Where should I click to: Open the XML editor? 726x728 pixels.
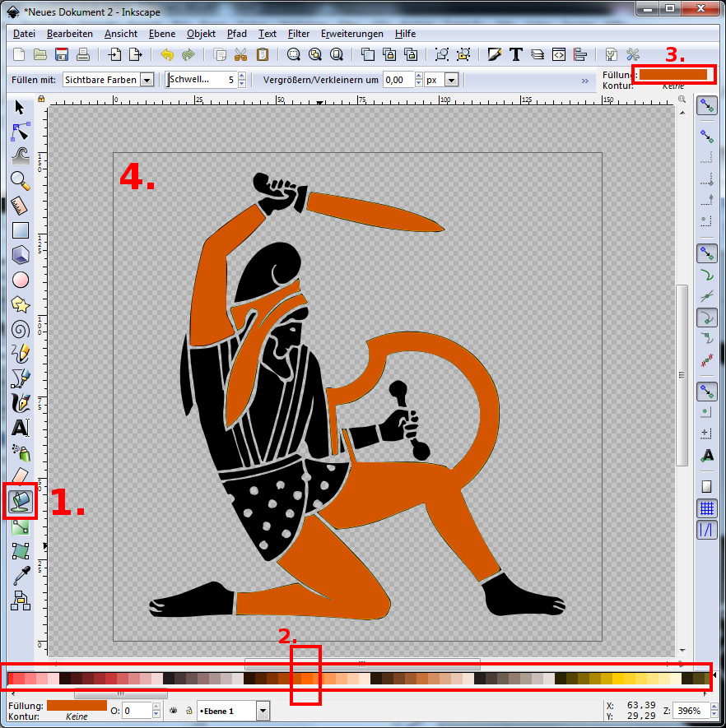pyautogui.click(x=559, y=55)
